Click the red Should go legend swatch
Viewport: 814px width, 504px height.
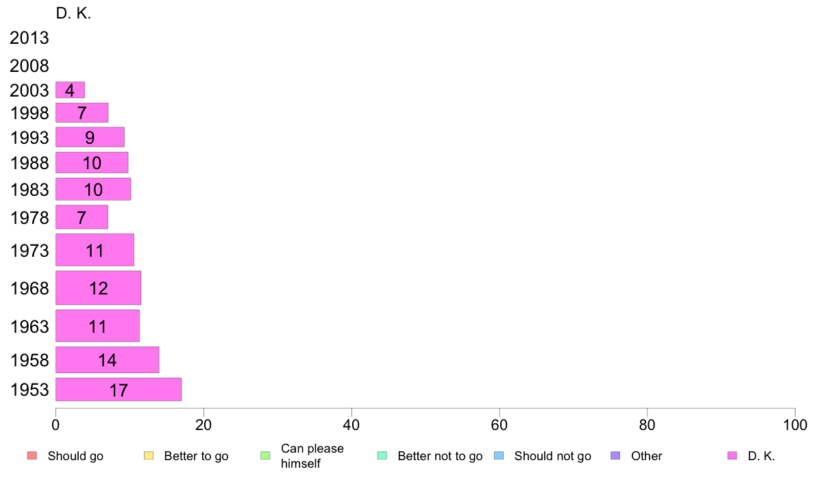(x=32, y=456)
